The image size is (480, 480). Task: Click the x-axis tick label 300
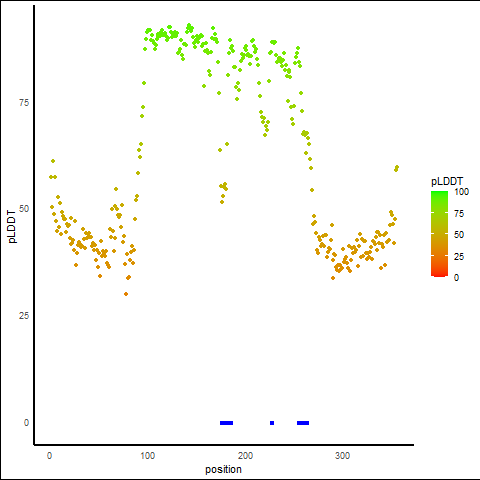[342, 456]
